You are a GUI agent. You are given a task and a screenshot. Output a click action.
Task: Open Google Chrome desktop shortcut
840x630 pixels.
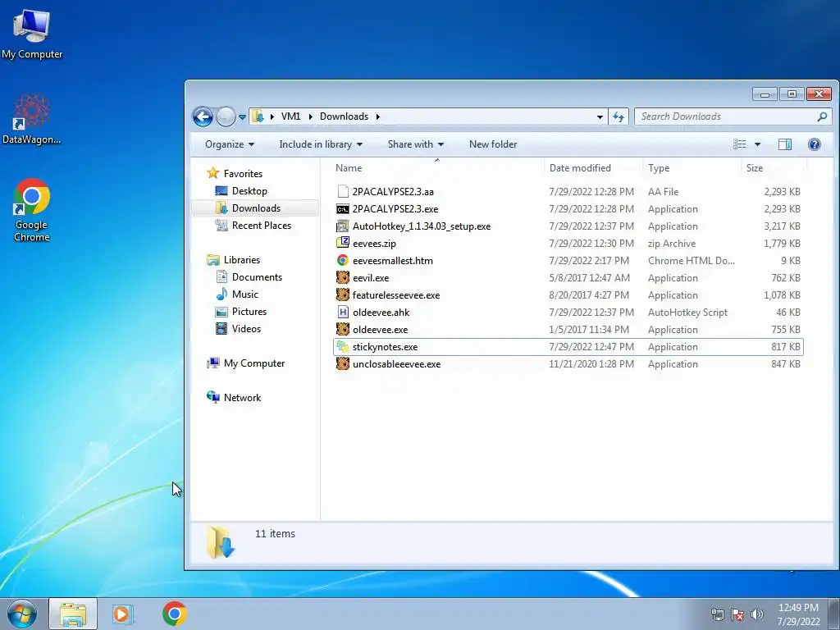coord(32,210)
